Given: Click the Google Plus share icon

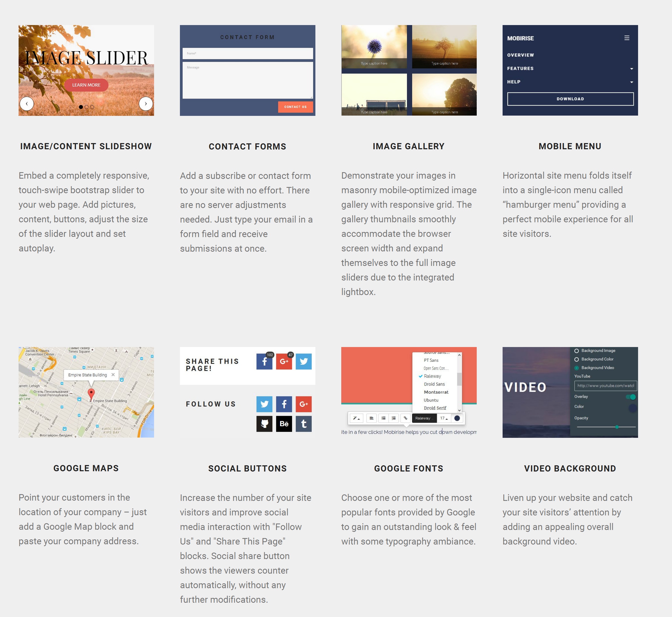Looking at the screenshot, I should [284, 361].
